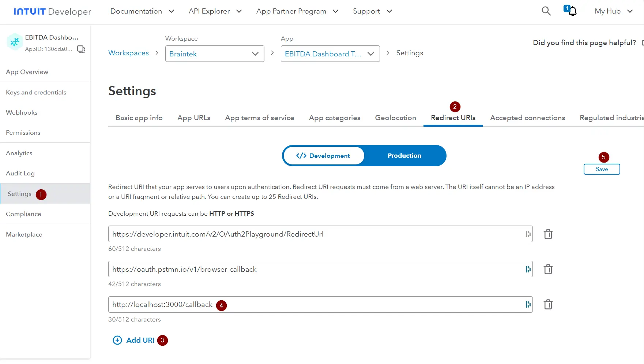
Task: Click the field icon inside the OAuth2Playground URI box
Action: 528,234
